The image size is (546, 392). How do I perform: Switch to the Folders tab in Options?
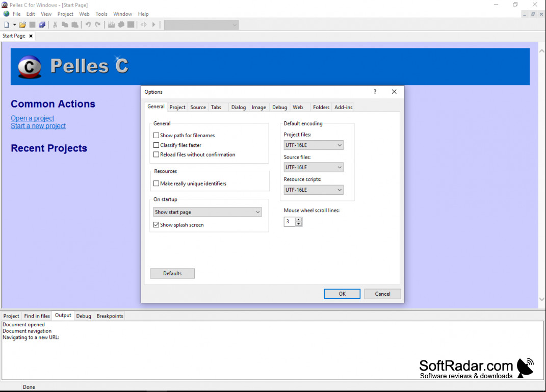[x=321, y=107]
